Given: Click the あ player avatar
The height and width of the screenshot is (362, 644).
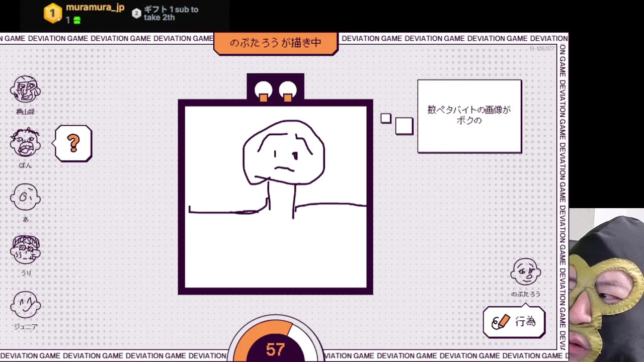Looking at the screenshot, I should coord(26,197).
